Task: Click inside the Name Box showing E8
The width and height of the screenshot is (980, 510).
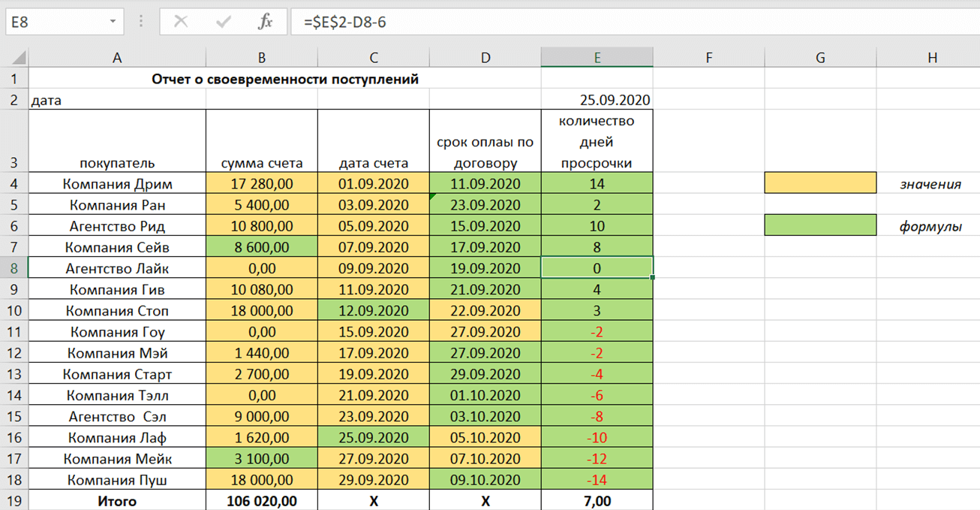Action: pyautogui.click(x=53, y=22)
